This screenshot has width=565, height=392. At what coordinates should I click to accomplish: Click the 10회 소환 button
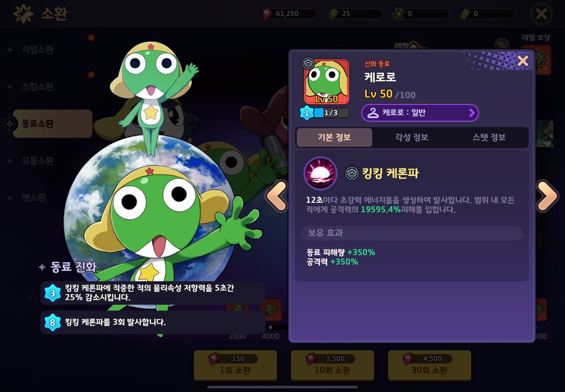pyautogui.click(x=332, y=365)
